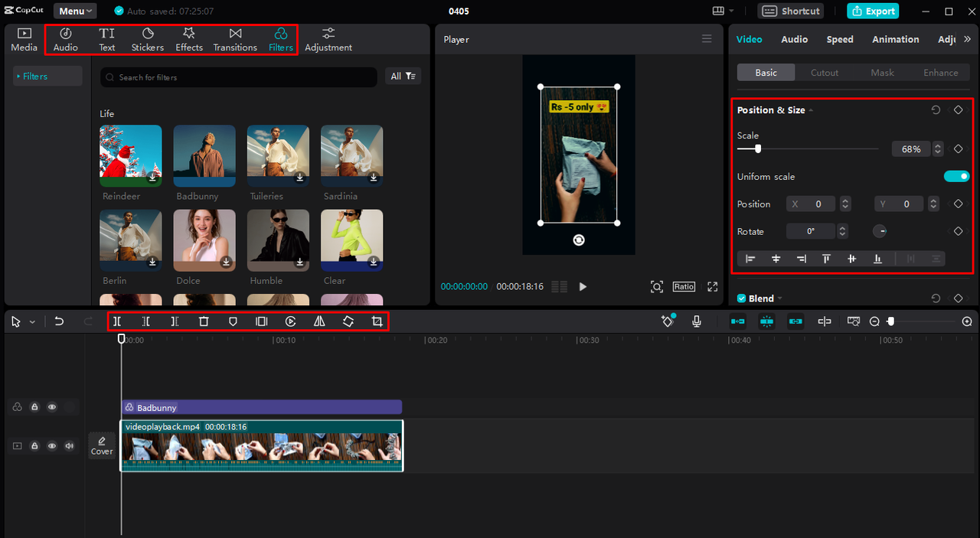Align clip to bottom edge
Screen dimensions: 980x538
pyautogui.click(x=877, y=259)
